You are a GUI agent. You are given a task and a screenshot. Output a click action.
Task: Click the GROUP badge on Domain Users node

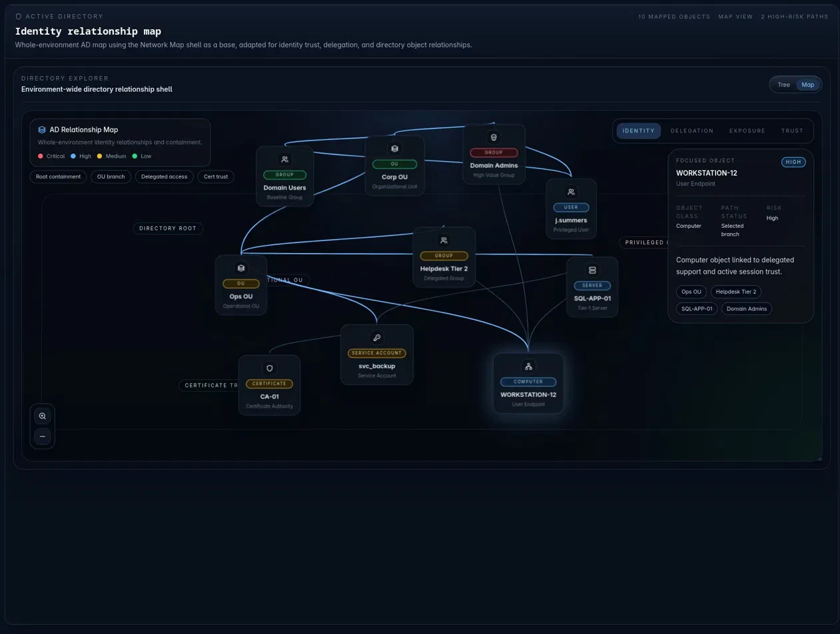pos(285,175)
